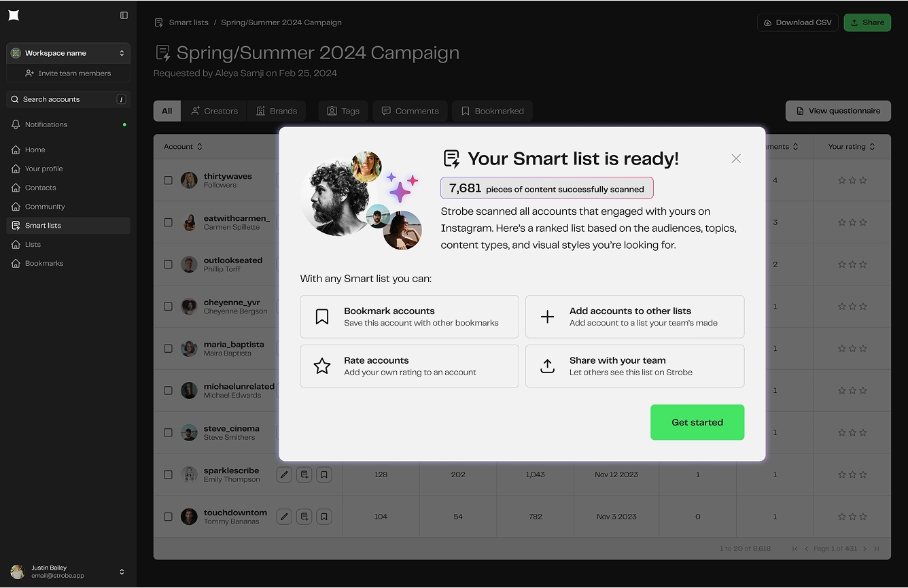Image resolution: width=908 pixels, height=588 pixels.
Task: Sort by the Account column header
Action: pos(183,147)
